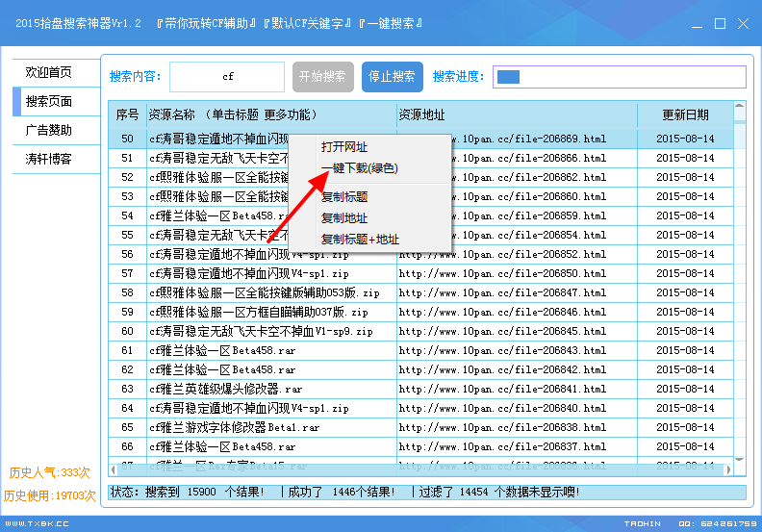Click the 资源地址 column header
Image resolution: width=762 pixels, height=532 pixels.
(517, 115)
